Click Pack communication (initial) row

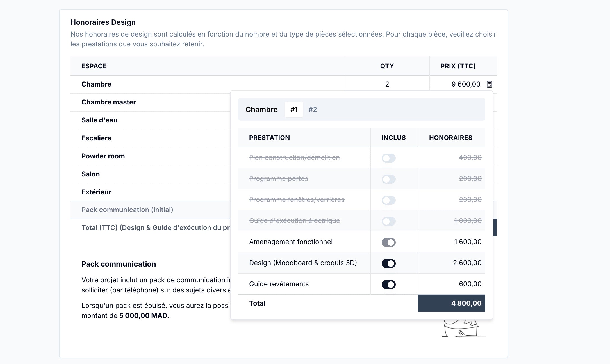(x=127, y=210)
